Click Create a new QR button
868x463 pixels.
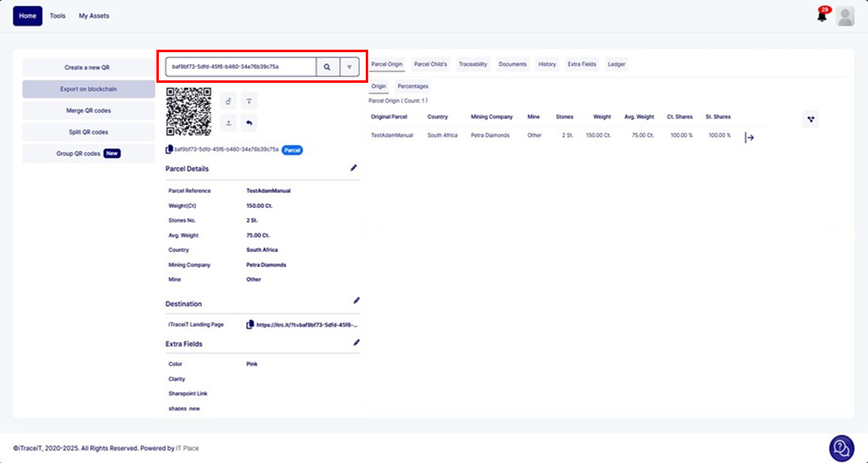pos(88,67)
